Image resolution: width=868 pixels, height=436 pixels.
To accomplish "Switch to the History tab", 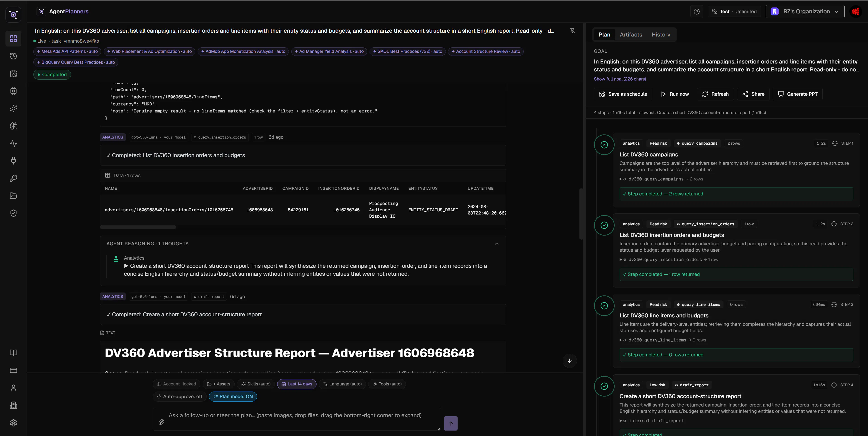I will [x=661, y=35].
